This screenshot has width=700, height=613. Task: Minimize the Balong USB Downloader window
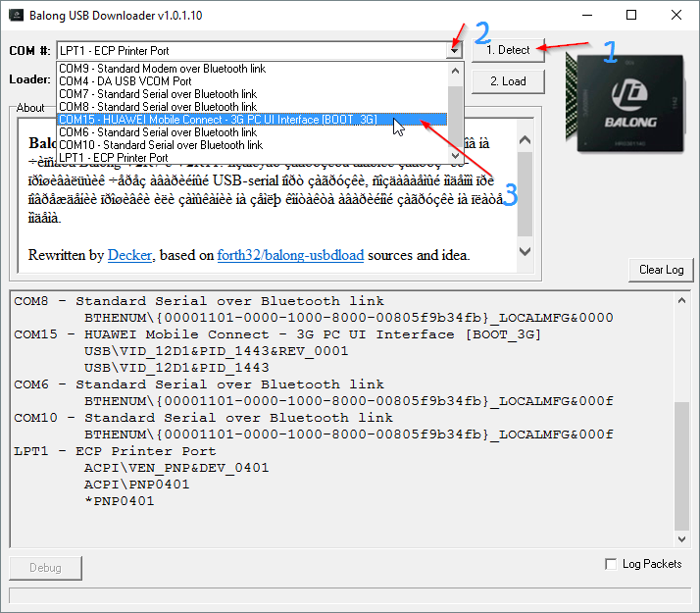coord(587,15)
